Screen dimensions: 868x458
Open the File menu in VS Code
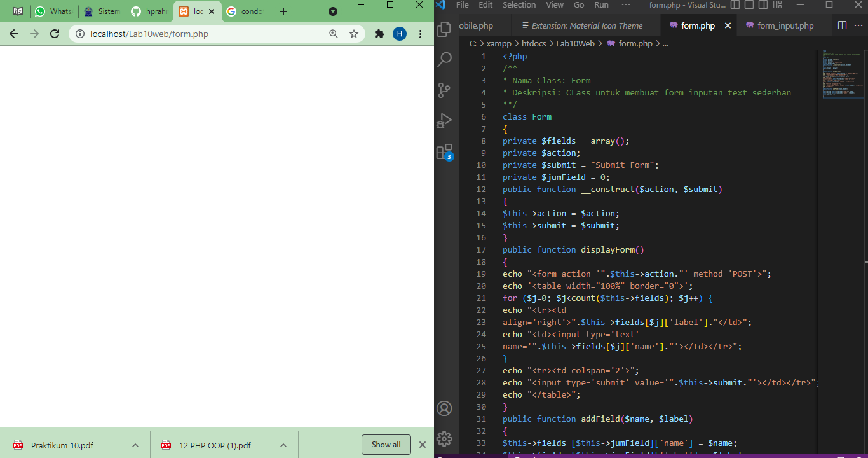(462, 5)
